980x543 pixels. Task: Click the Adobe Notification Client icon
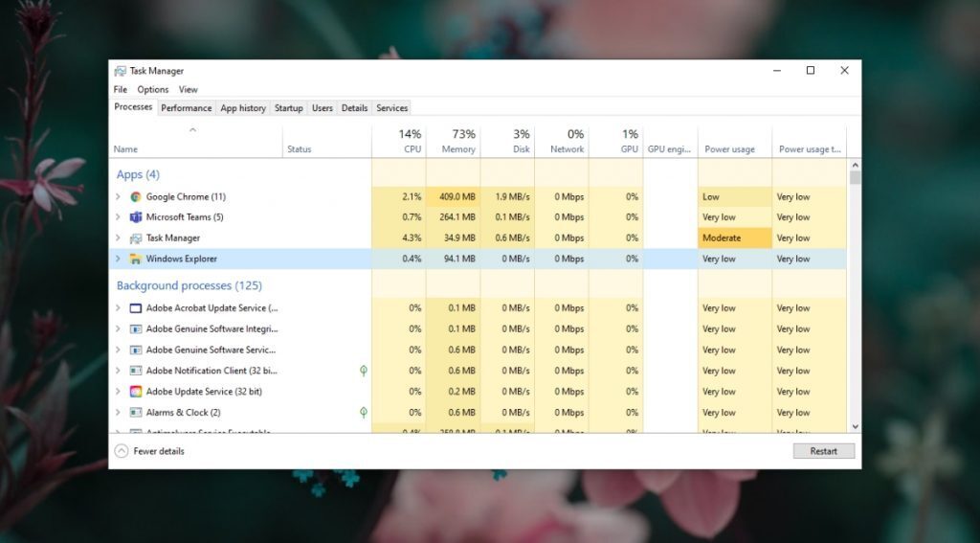click(136, 371)
